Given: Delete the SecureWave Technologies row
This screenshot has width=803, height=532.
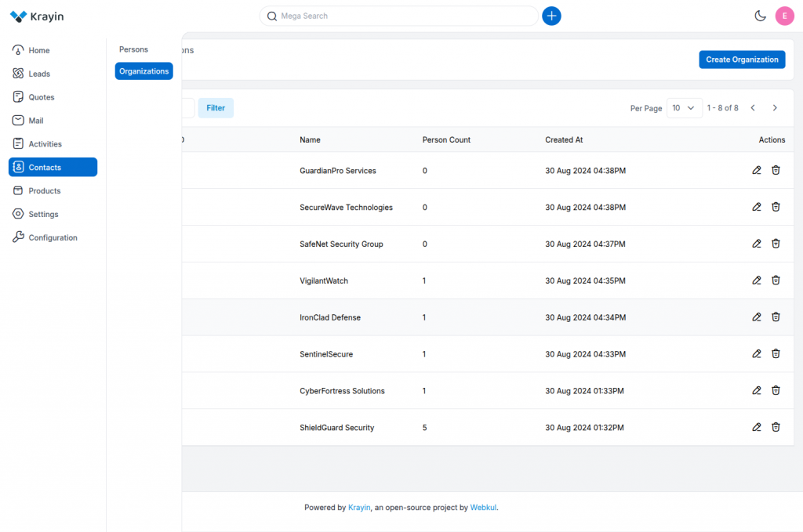Looking at the screenshot, I should coord(776,207).
